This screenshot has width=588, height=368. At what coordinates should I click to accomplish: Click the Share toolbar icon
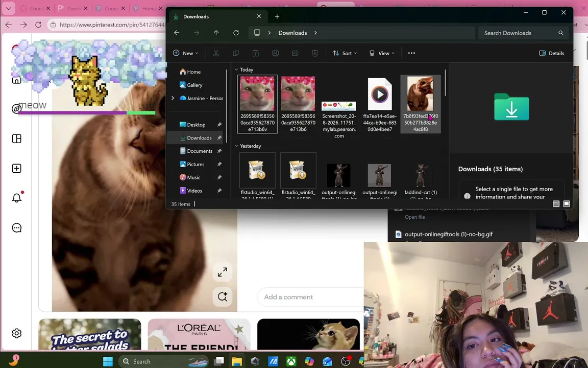click(295, 53)
